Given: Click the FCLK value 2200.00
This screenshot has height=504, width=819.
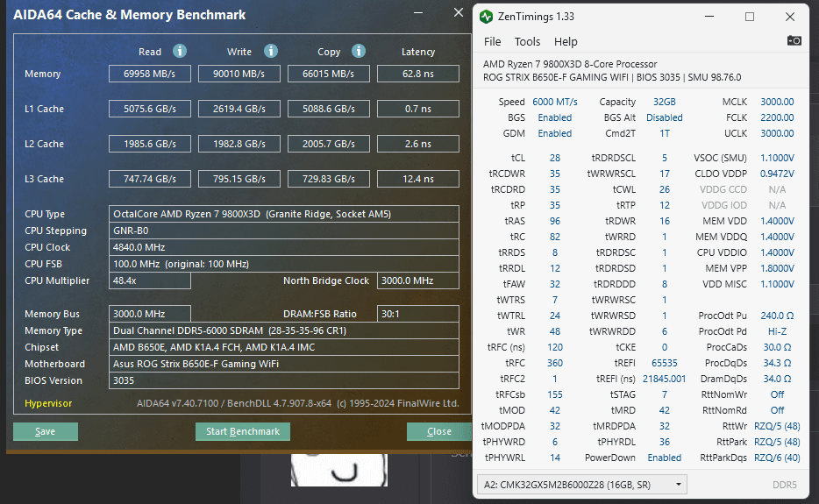Looking at the screenshot, I should click(777, 117).
